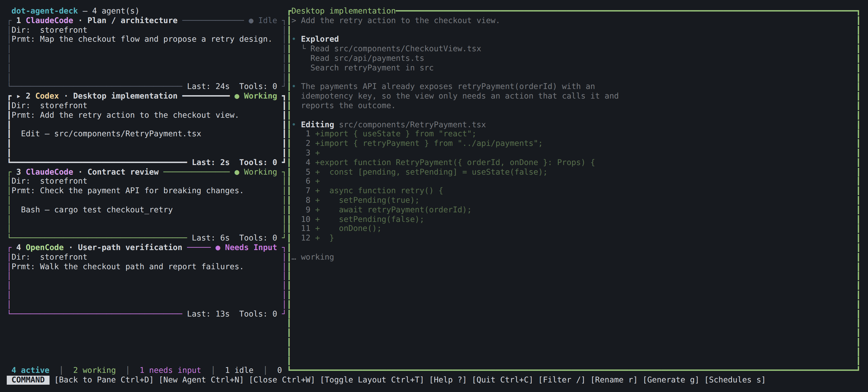This screenshot has height=392, width=868.
Task: Click the '… working' indicator in the pane
Action: (313, 257)
